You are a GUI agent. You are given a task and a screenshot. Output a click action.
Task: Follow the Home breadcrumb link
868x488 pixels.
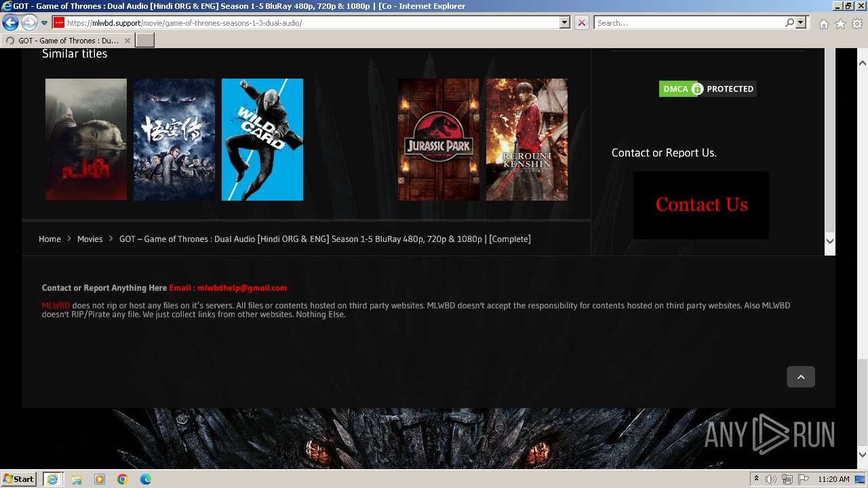(50, 239)
